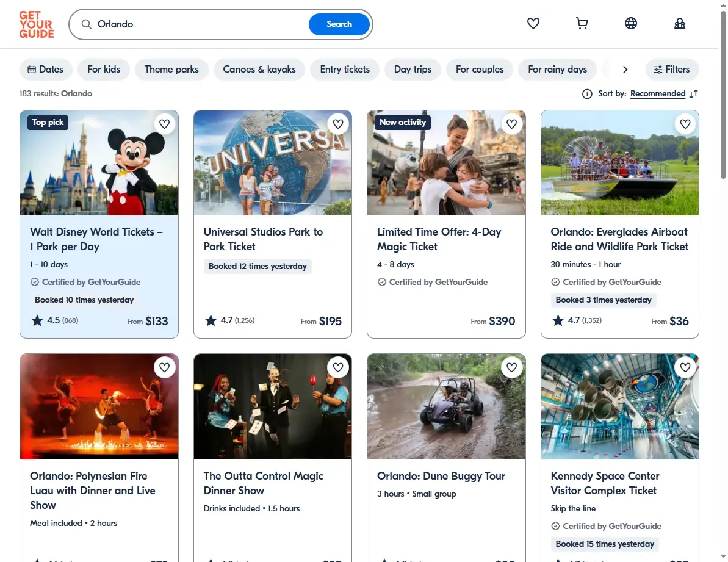Favorite Orlando Dune Buggy Tour with heart
This screenshot has height=562, width=728.
tap(511, 367)
